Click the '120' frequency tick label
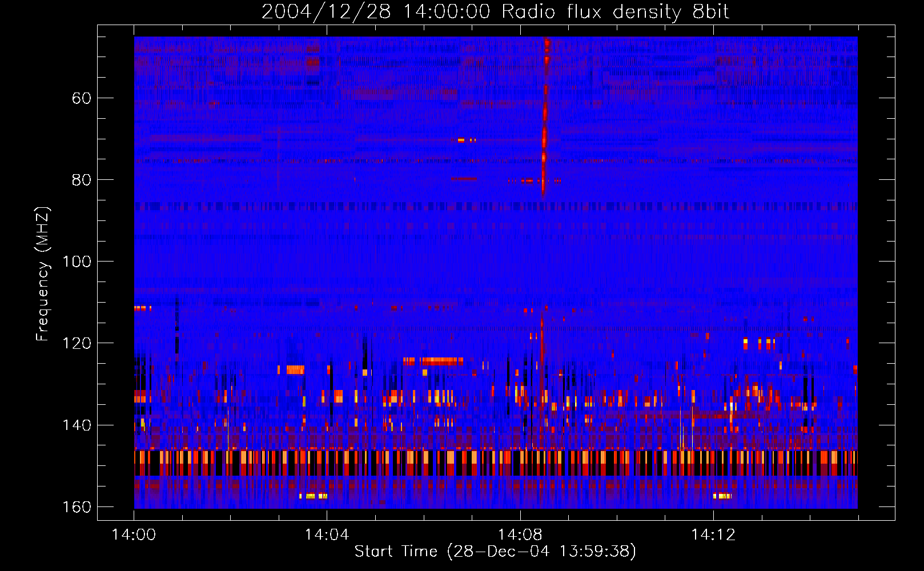The height and width of the screenshot is (571, 924). pos(77,343)
